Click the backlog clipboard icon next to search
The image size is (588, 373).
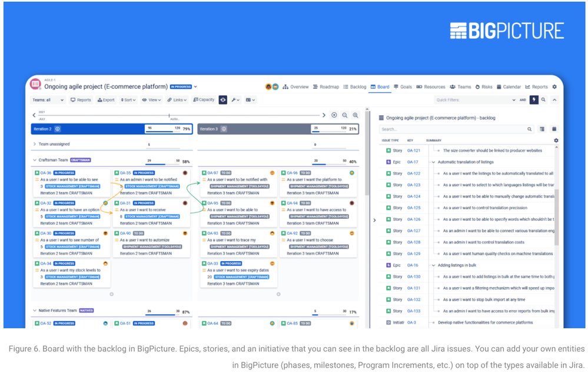click(554, 129)
